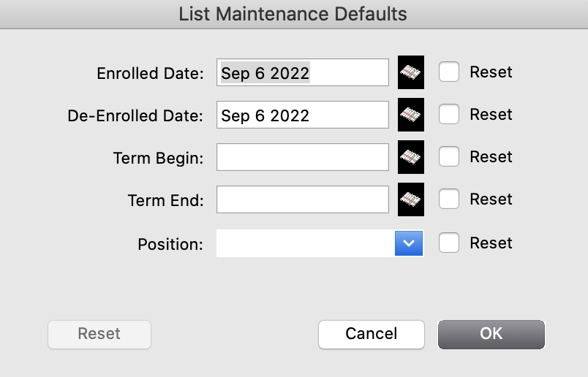Open calendar picker for Term End
The width and height of the screenshot is (588, 377).
point(411,199)
